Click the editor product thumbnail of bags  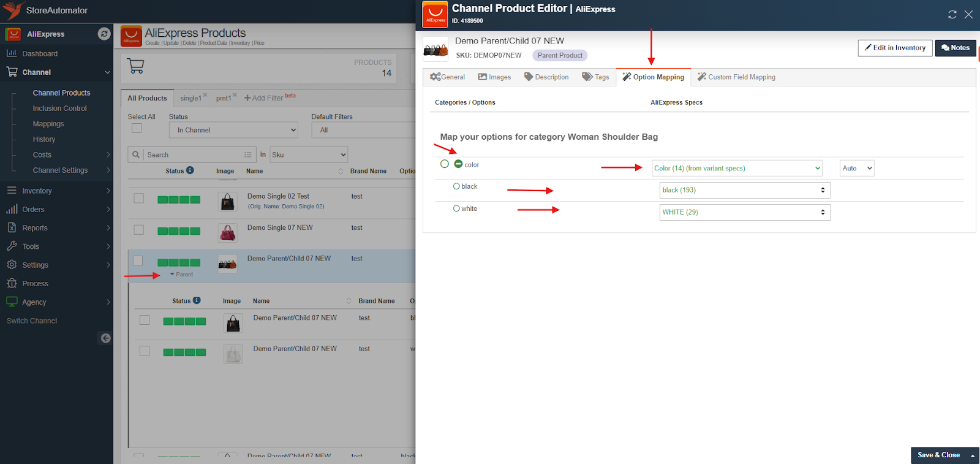click(x=436, y=50)
